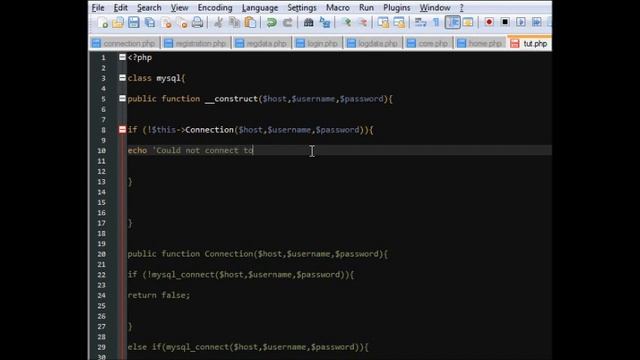Open the Language menu

260,8
